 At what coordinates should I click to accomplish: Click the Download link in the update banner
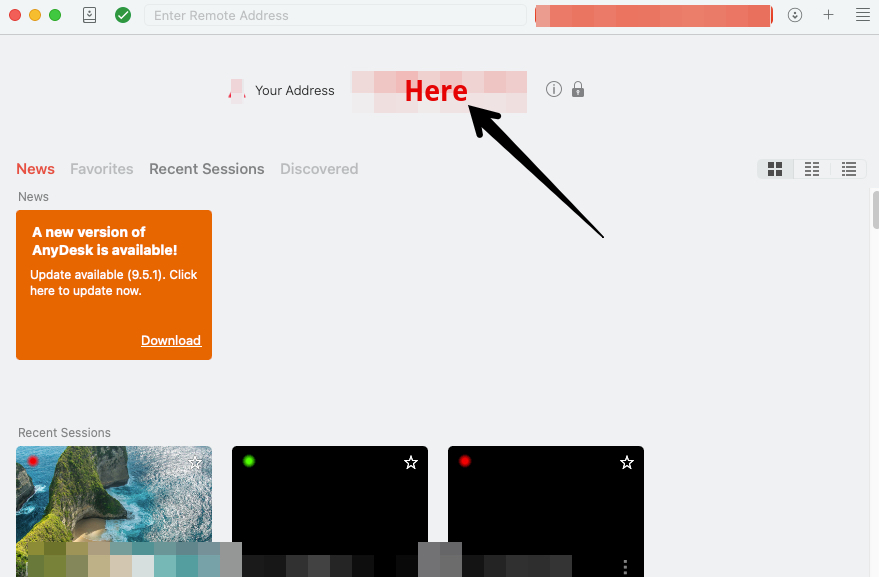pyautogui.click(x=170, y=340)
